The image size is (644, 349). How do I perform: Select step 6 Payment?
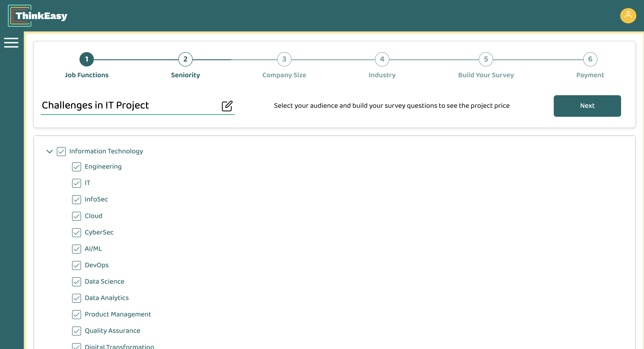tap(590, 59)
